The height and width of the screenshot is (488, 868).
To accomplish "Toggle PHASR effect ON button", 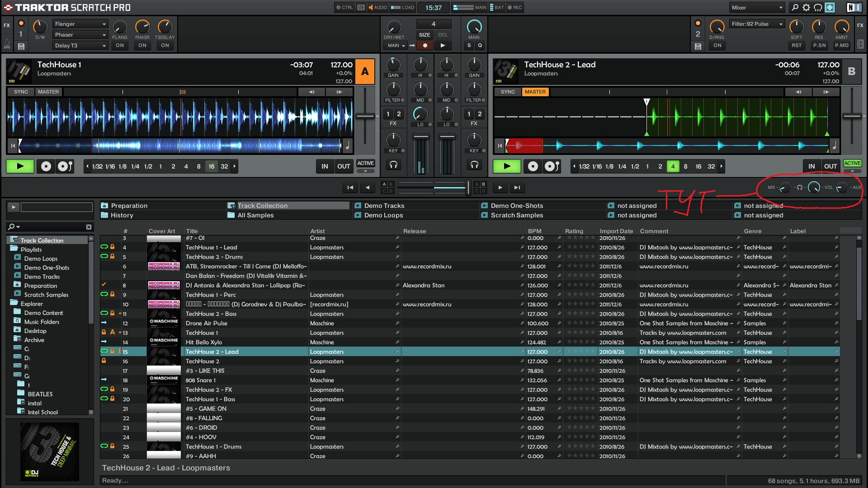I will coord(142,46).
